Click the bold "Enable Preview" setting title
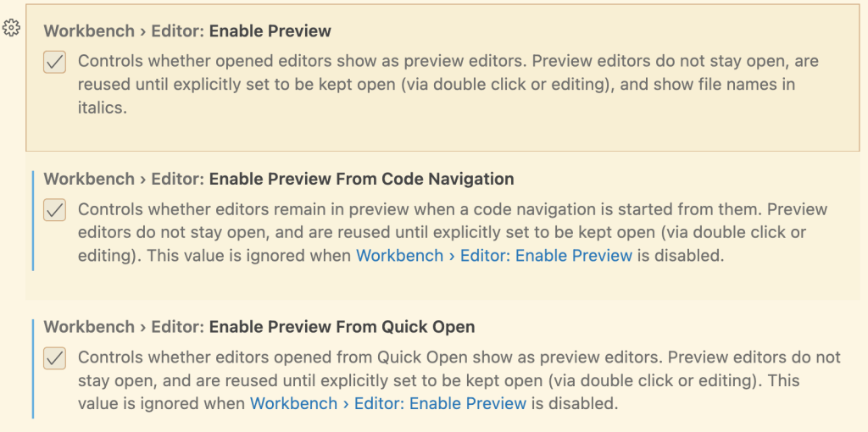The image size is (868, 432). (x=270, y=31)
